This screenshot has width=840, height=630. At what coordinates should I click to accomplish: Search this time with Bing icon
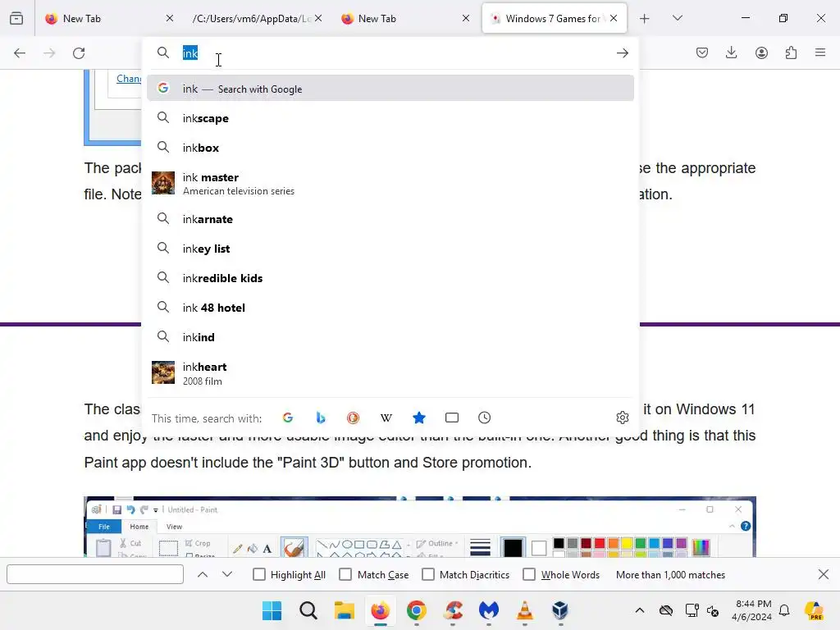tap(321, 418)
